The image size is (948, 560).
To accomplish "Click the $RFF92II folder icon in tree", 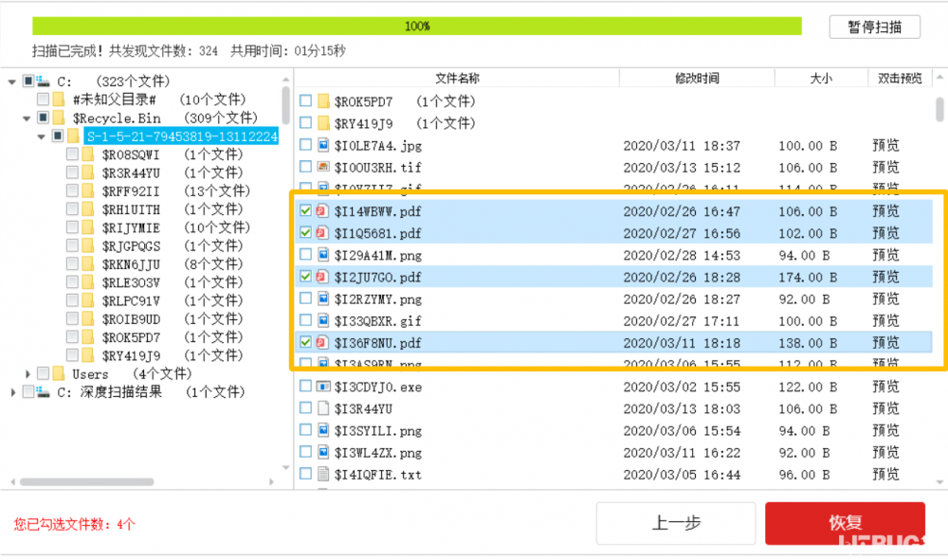I will (x=87, y=190).
